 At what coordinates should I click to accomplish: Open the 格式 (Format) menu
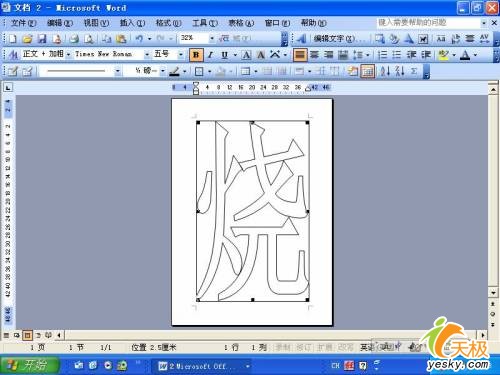click(x=168, y=23)
